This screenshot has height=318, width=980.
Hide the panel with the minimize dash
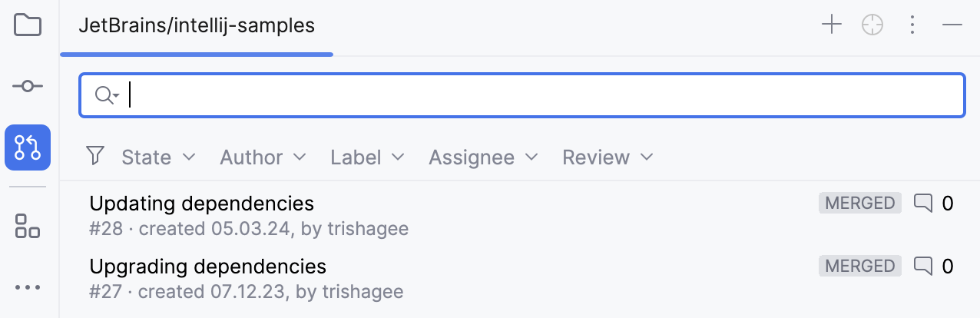point(952,25)
